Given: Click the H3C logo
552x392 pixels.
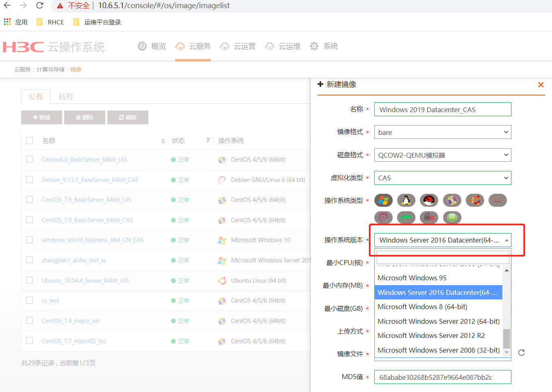Looking at the screenshot, I should [x=23, y=47].
